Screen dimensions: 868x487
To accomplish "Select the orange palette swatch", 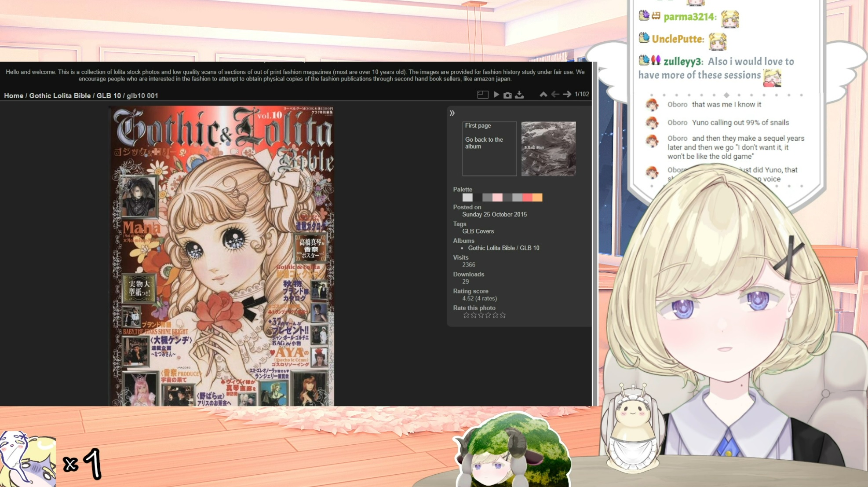I will tap(537, 198).
